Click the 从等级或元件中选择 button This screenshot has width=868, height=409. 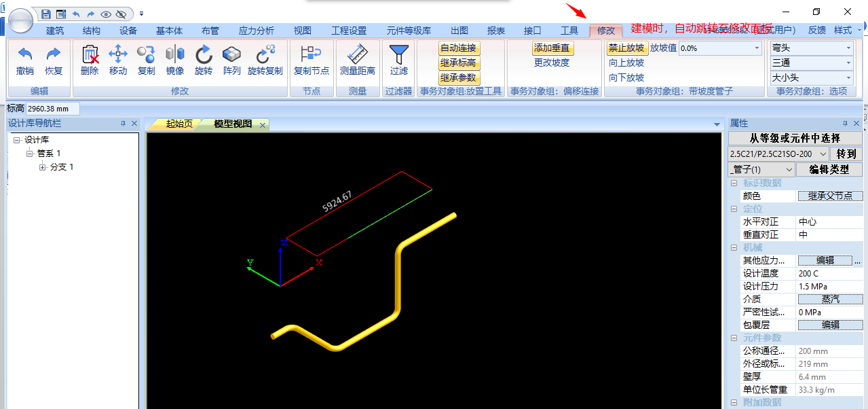pyautogui.click(x=795, y=138)
